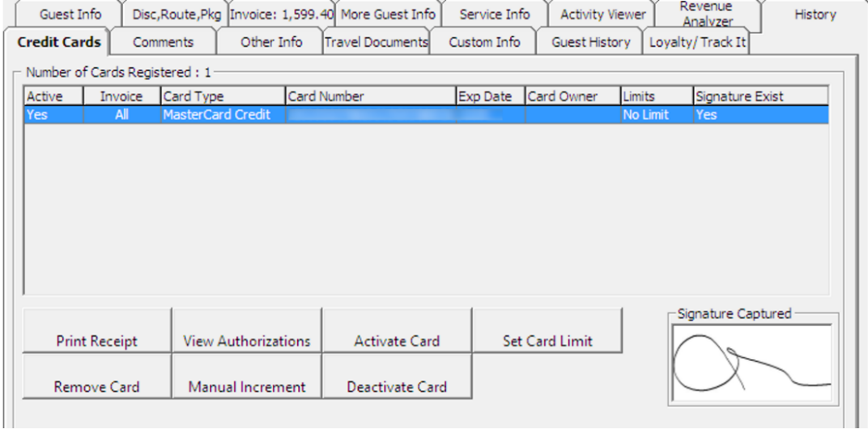
Task: Select the History tab
Action: click(815, 15)
